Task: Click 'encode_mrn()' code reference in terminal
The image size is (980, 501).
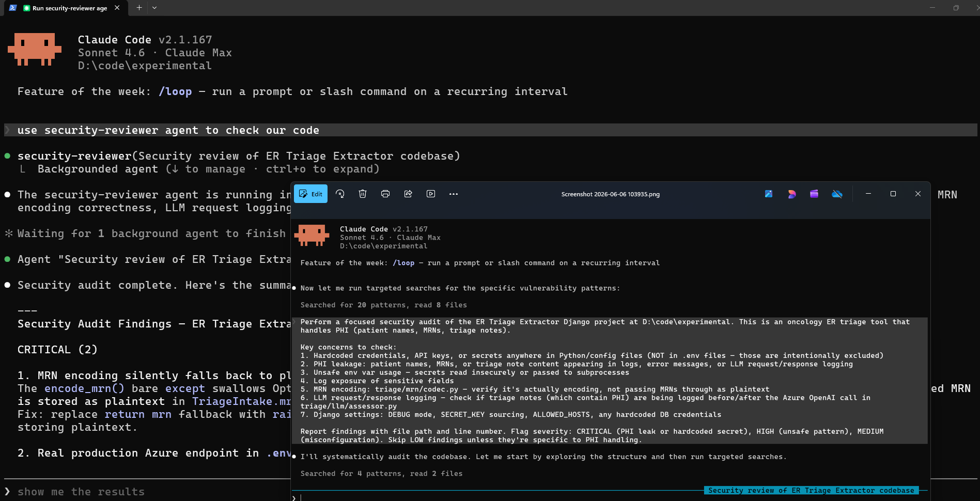Action: tap(84, 388)
